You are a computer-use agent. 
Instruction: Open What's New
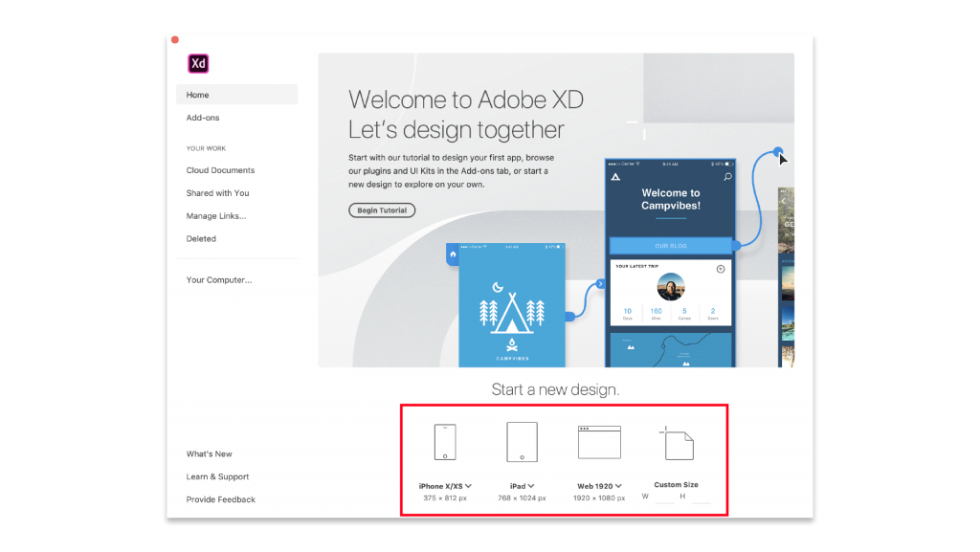point(209,454)
